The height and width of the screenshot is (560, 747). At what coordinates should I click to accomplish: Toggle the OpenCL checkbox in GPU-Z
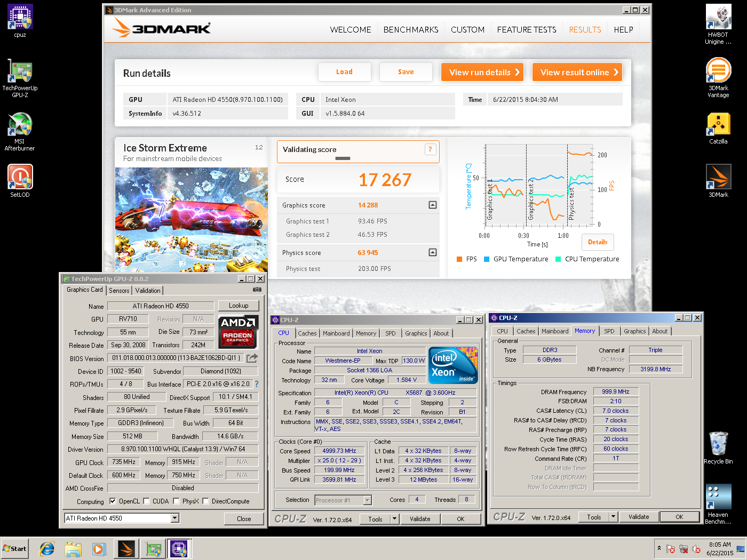pyautogui.click(x=113, y=501)
